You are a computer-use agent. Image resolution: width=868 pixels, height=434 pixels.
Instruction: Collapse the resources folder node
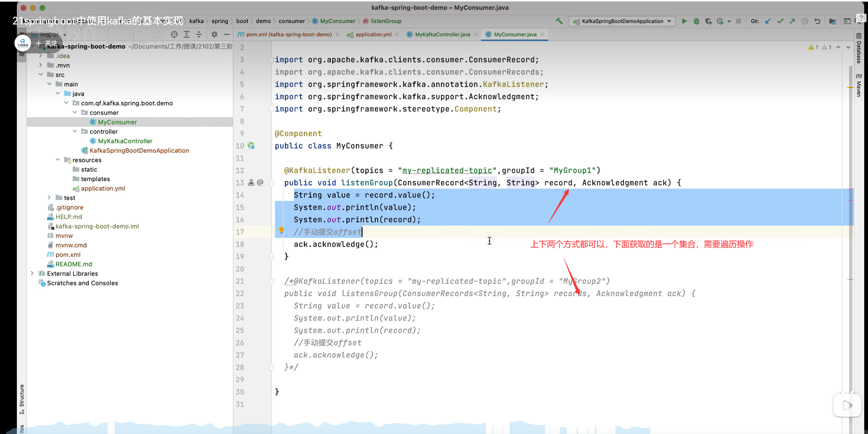(58, 159)
